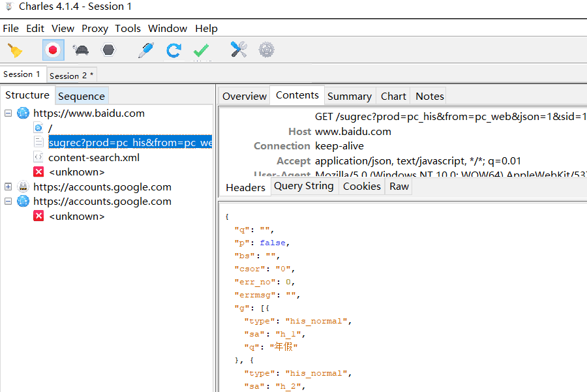The image size is (587, 392).
Task: Select the Sequence view tab
Action: (82, 97)
